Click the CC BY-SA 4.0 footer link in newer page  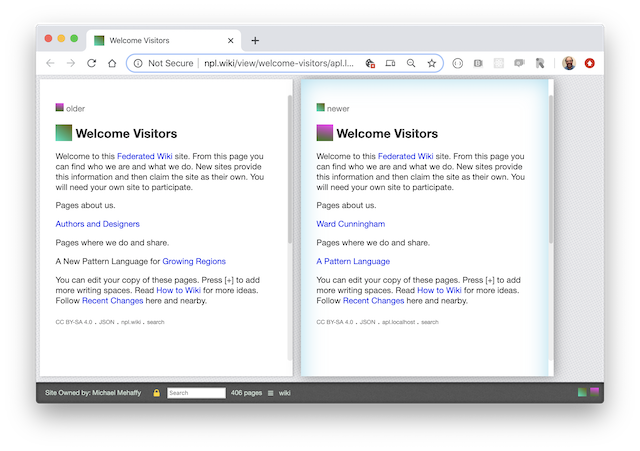[335, 322]
